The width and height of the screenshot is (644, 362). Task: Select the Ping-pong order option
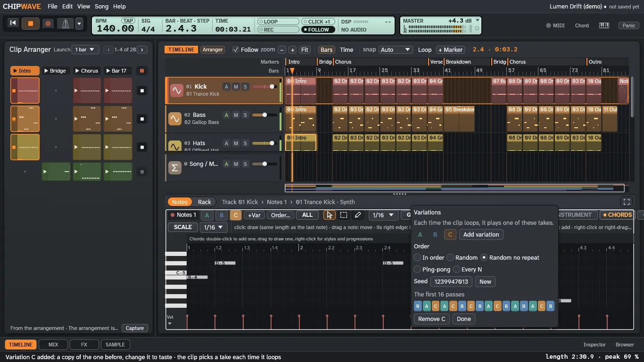click(417, 269)
